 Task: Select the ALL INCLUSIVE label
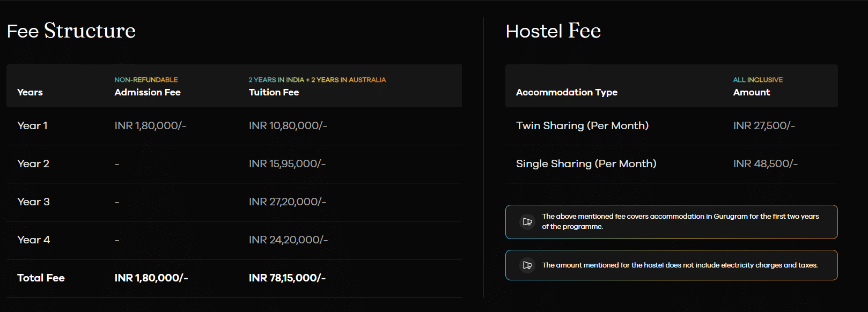(x=757, y=80)
